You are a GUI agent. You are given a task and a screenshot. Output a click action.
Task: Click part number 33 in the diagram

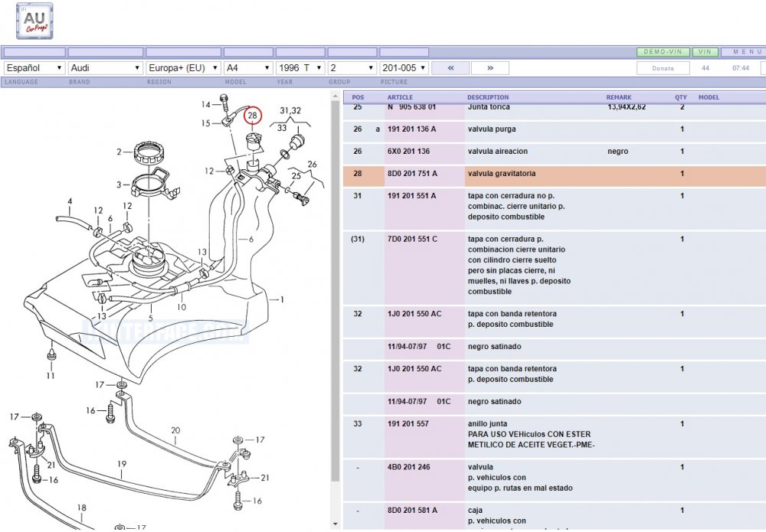(x=282, y=128)
